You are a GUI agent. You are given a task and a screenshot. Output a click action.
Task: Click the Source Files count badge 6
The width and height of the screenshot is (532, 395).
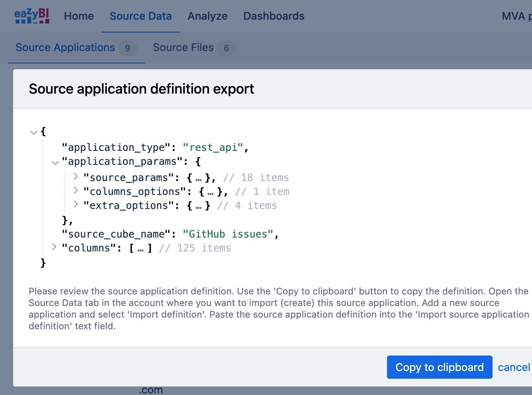click(x=226, y=48)
